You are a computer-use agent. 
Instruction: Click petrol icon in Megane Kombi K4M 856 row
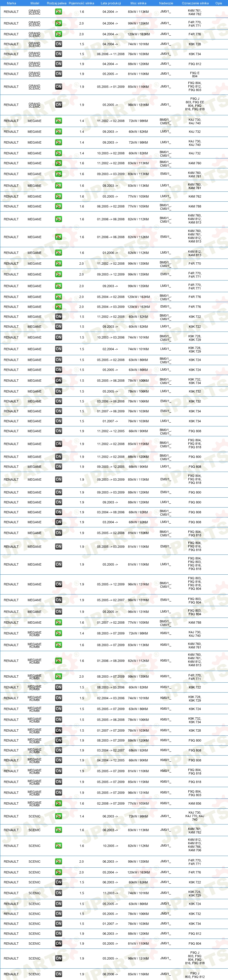point(58,803)
